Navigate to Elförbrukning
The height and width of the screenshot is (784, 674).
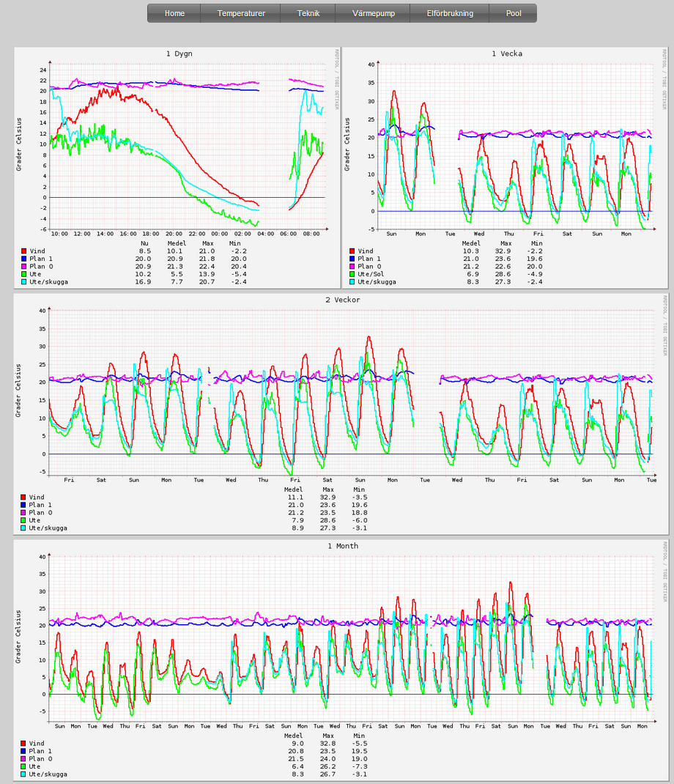click(x=450, y=13)
